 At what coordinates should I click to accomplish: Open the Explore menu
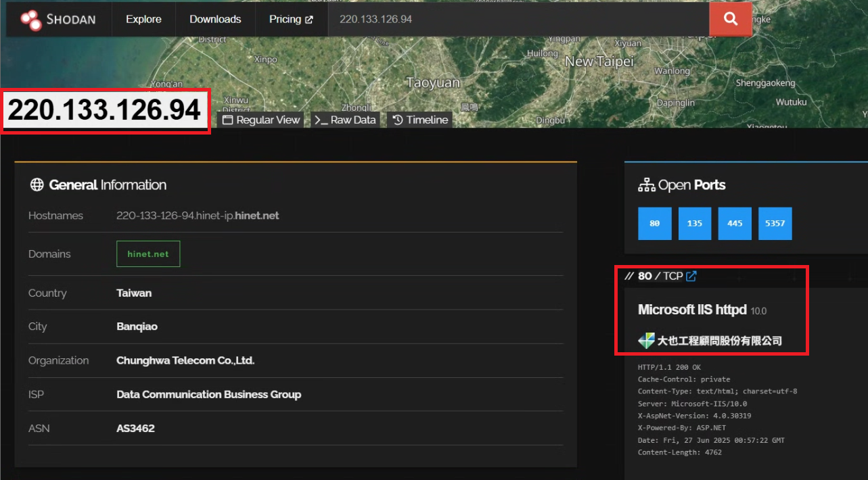(143, 19)
